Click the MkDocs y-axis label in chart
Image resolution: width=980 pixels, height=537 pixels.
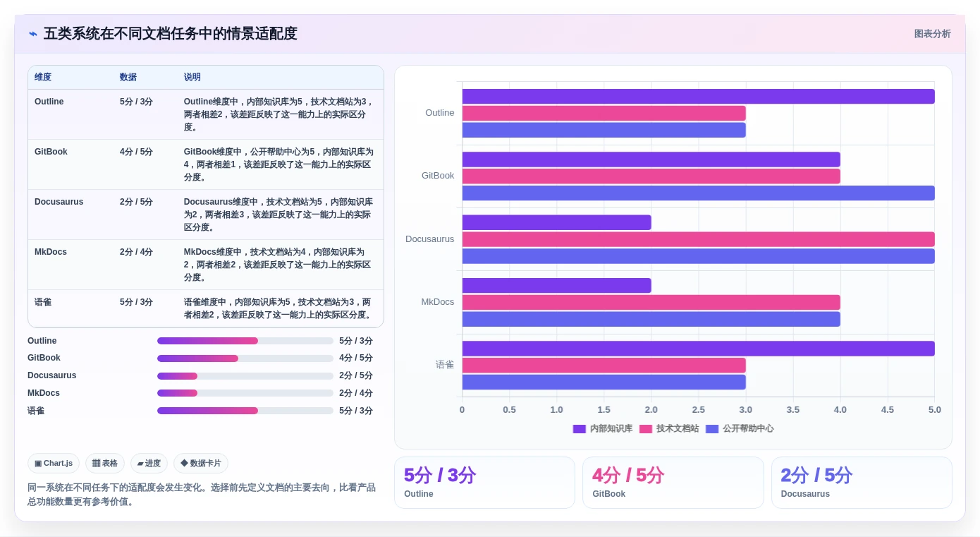tap(438, 302)
